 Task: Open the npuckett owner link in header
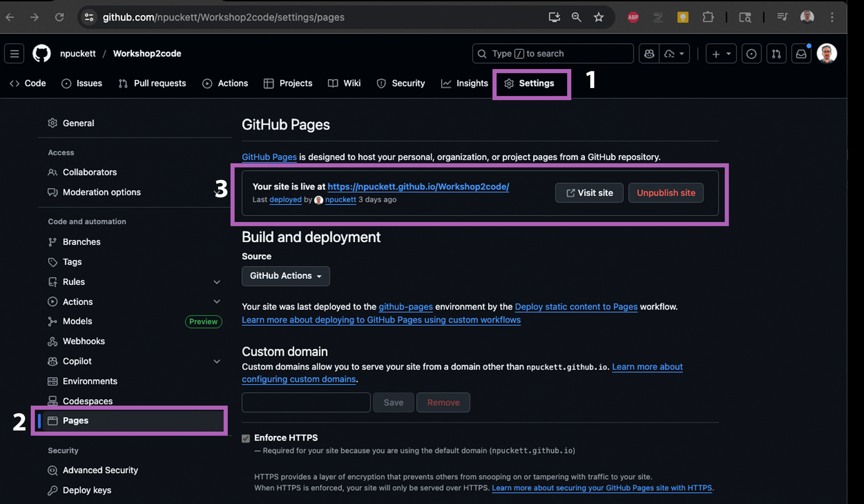coord(78,53)
